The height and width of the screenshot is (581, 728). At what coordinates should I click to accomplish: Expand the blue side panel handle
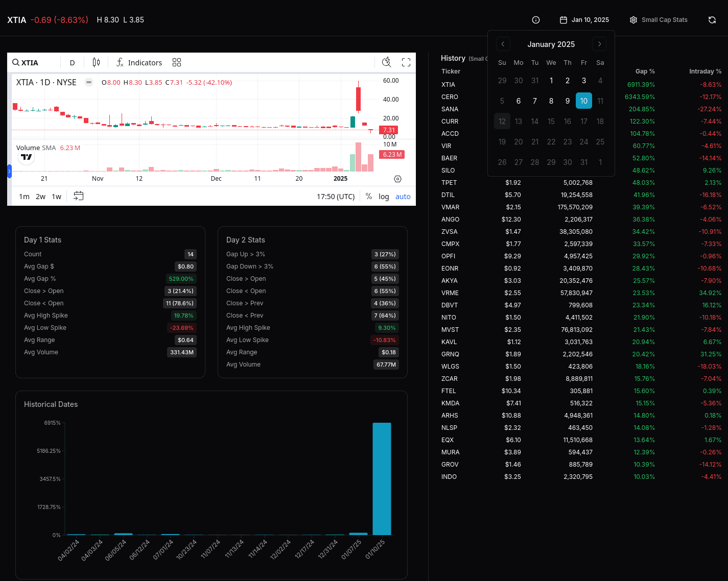pos(9,171)
